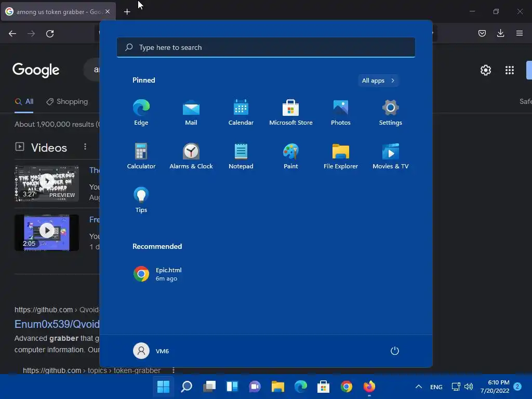Open network status tray icon
This screenshot has width=532, height=399.
point(456,387)
